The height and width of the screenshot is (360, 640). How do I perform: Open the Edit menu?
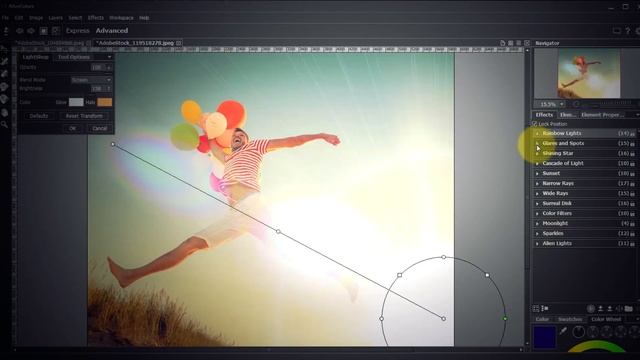click(x=19, y=18)
